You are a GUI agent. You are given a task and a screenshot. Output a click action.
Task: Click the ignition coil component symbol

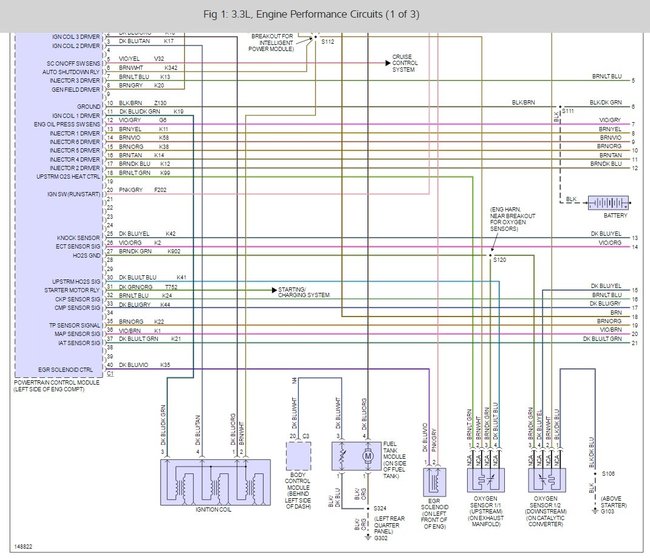coord(215,482)
